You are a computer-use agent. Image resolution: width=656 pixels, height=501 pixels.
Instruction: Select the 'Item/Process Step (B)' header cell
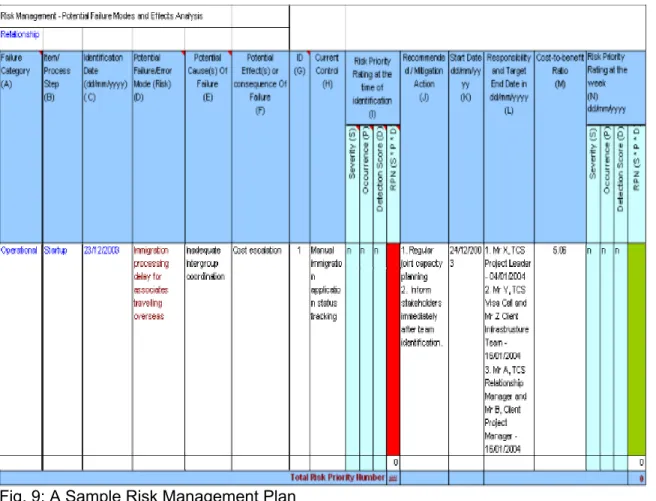pyautogui.click(x=63, y=146)
